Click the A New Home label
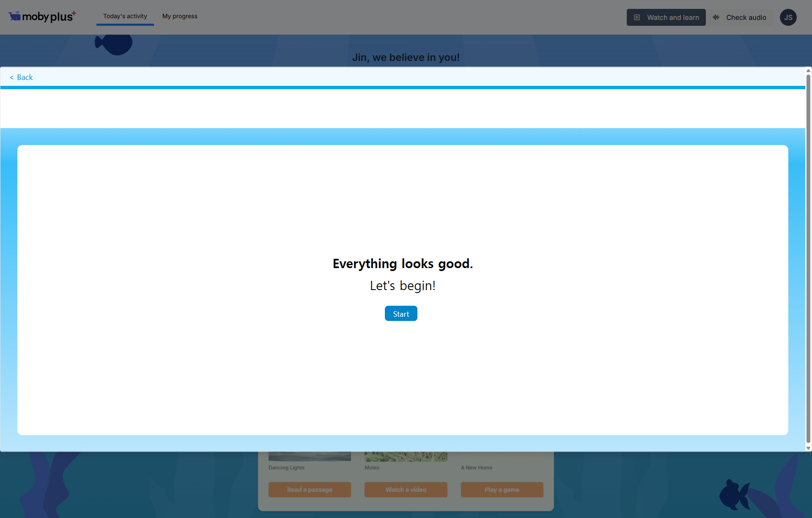The height and width of the screenshot is (518, 812). tap(477, 467)
